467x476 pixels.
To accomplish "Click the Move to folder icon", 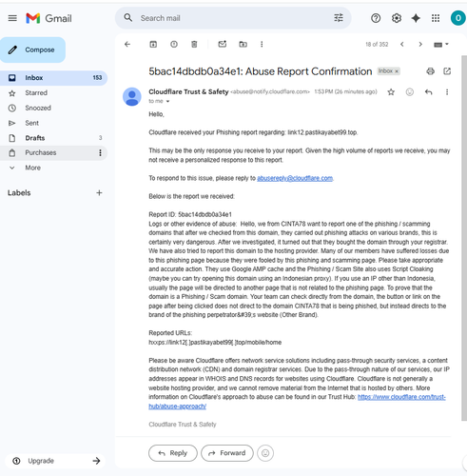I will click(243, 44).
